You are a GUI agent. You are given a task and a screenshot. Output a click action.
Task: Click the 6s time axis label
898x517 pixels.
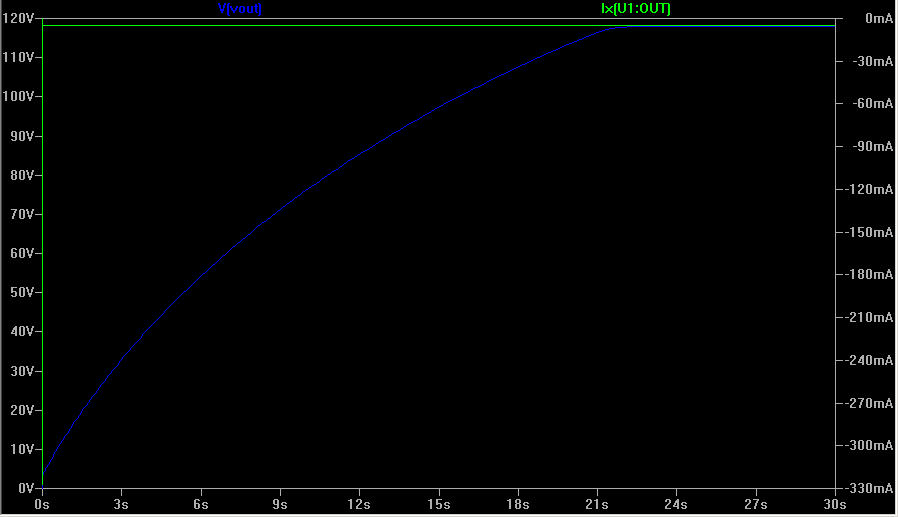200,504
